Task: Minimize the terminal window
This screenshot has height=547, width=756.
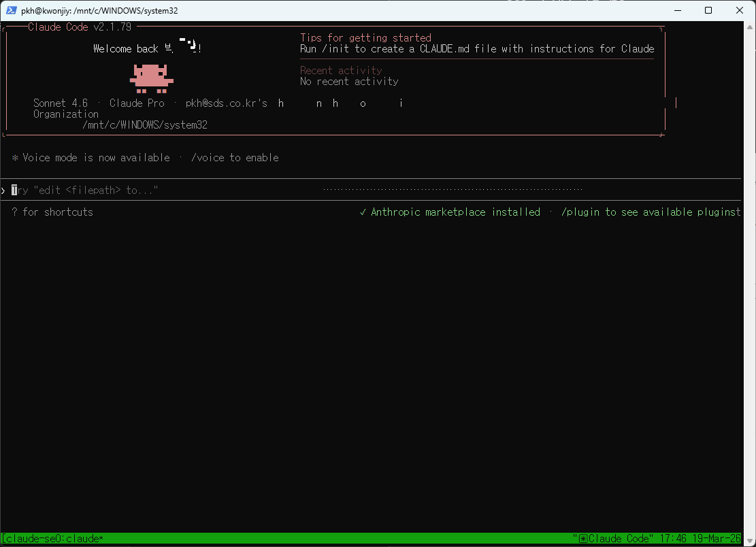Action: [x=678, y=10]
